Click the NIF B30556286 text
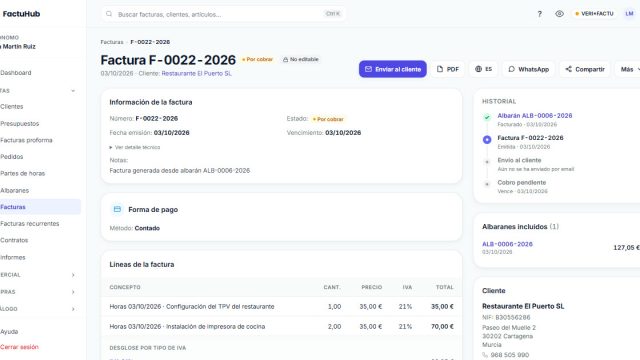This screenshot has height=360, width=640. click(x=506, y=318)
